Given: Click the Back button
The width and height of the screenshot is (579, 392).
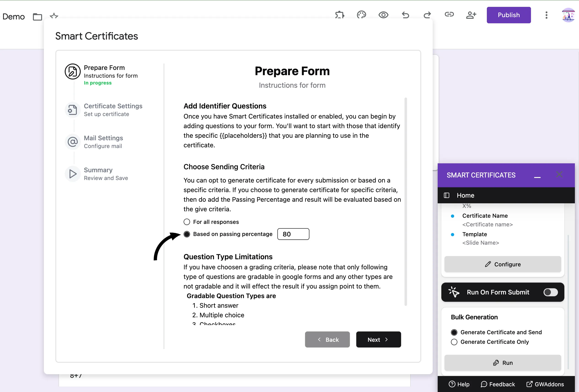Looking at the screenshot, I should [327, 339].
